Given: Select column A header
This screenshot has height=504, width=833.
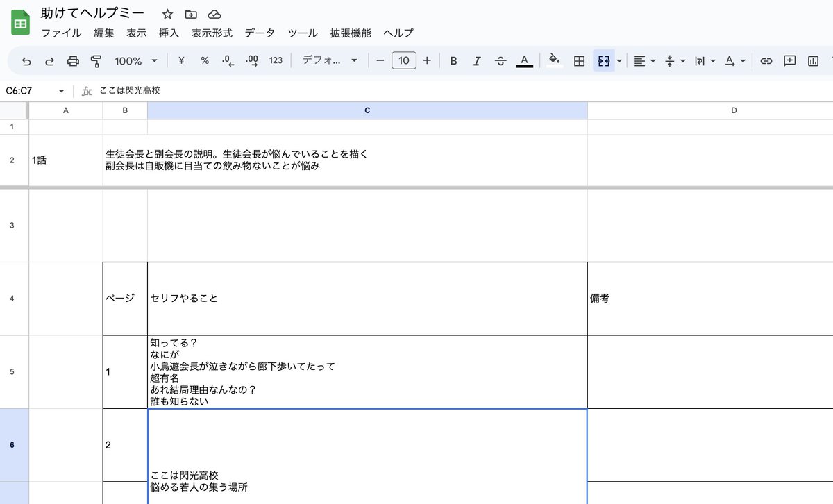Looking at the screenshot, I should [x=66, y=111].
